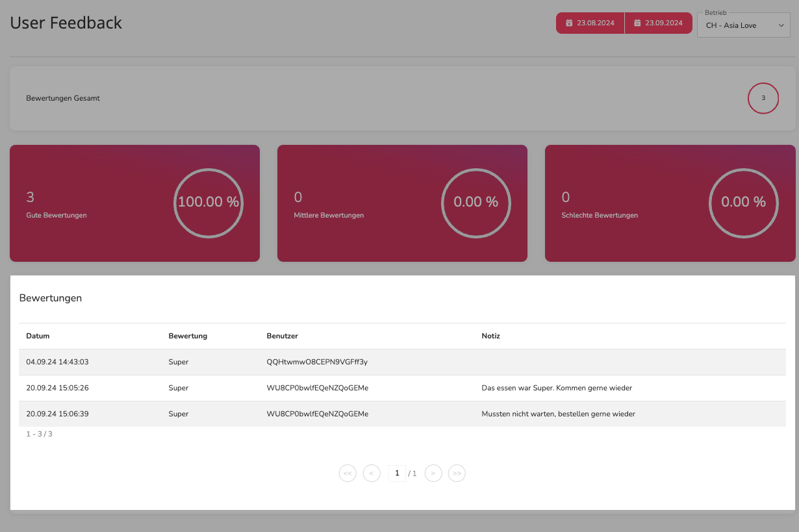This screenshot has width=799, height=532.
Task: Click the 0.00 % circle in Mittlere card
Action: (476, 202)
